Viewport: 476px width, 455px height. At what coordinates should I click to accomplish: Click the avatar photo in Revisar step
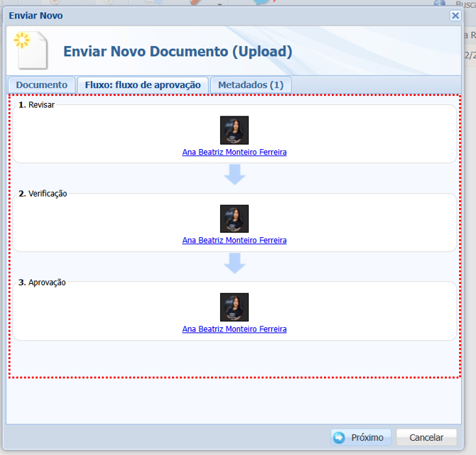234,131
